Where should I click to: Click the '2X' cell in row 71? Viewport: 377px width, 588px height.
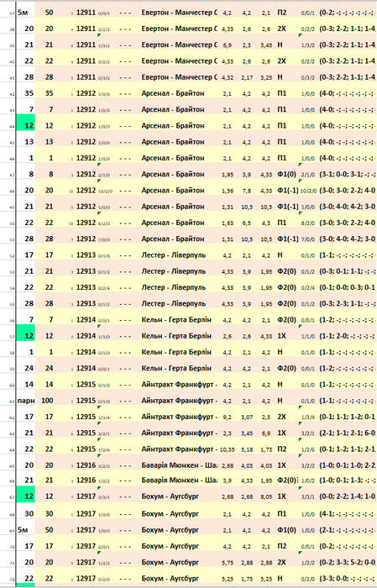tap(282, 563)
